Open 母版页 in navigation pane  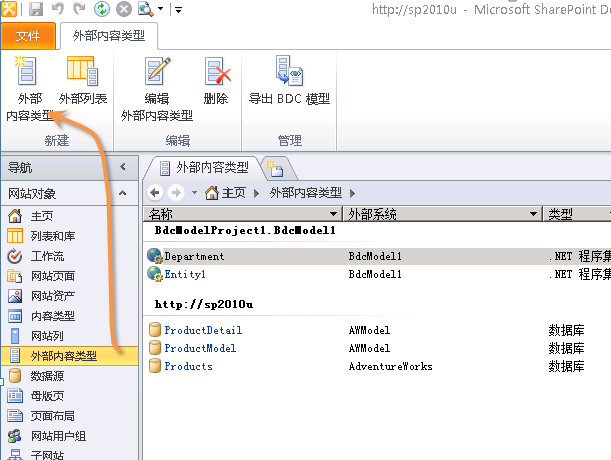tap(48, 396)
